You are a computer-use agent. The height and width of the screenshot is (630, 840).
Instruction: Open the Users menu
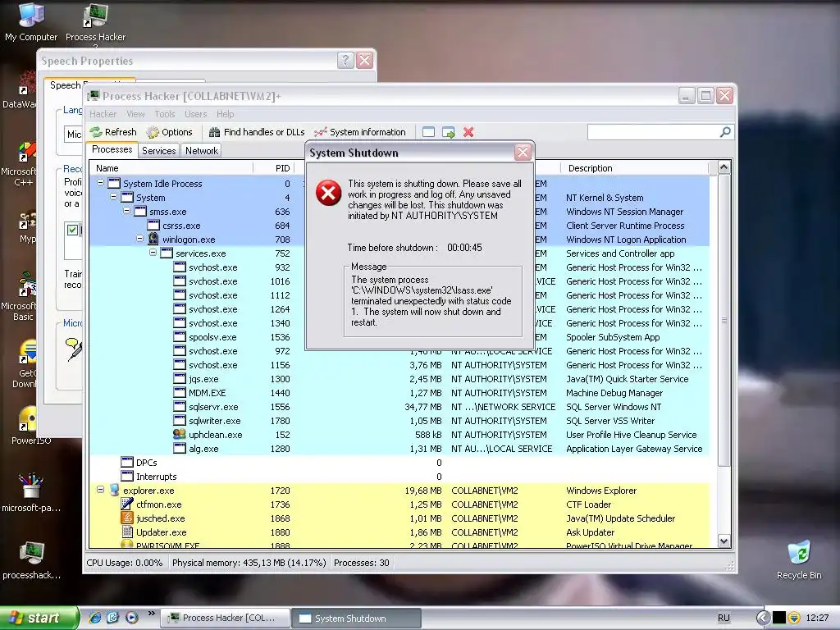[x=195, y=114]
